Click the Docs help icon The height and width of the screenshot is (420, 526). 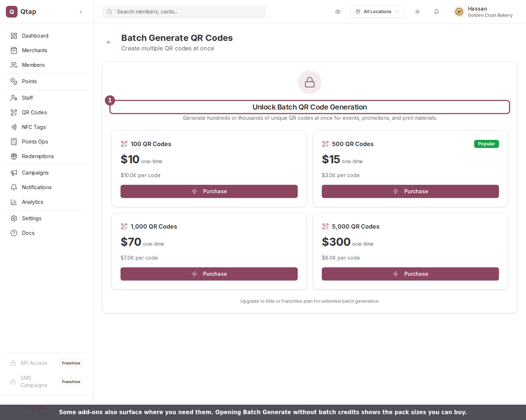[x=14, y=233]
